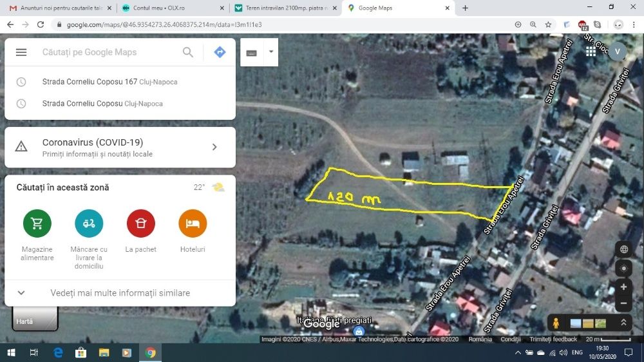Search for La pachet takeout places

[140, 231]
